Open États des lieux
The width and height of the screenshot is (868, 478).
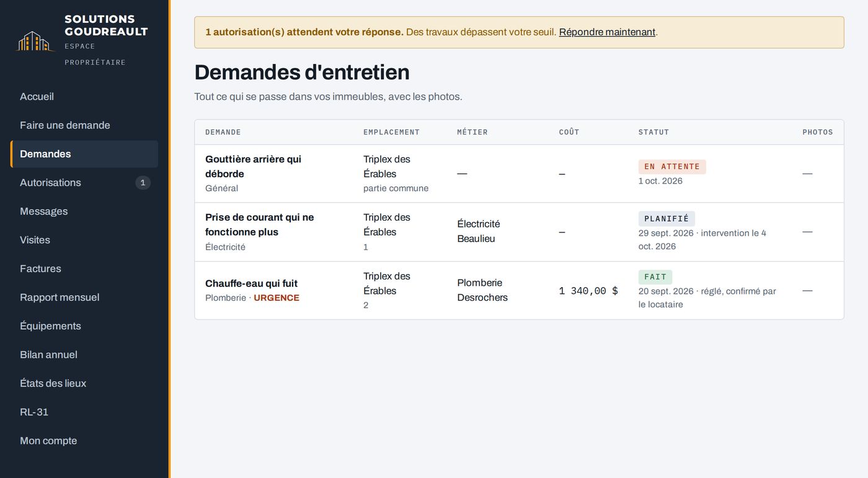pyautogui.click(x=84, y=383)
